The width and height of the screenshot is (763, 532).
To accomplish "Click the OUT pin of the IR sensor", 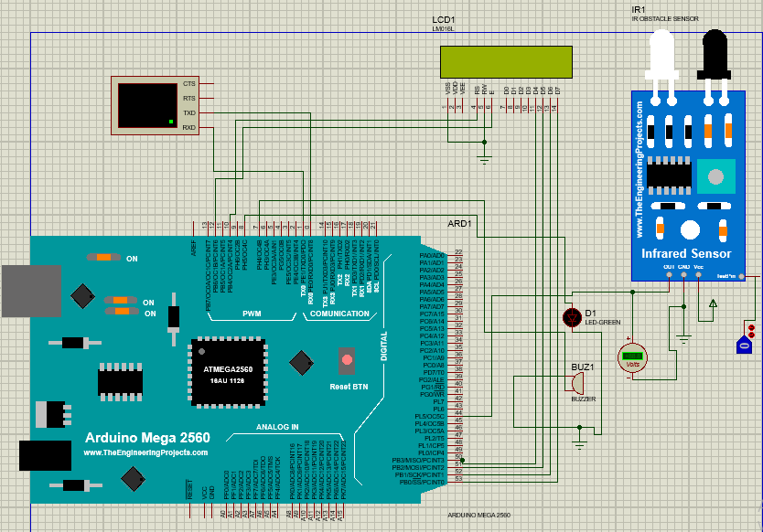I will 669,275.
